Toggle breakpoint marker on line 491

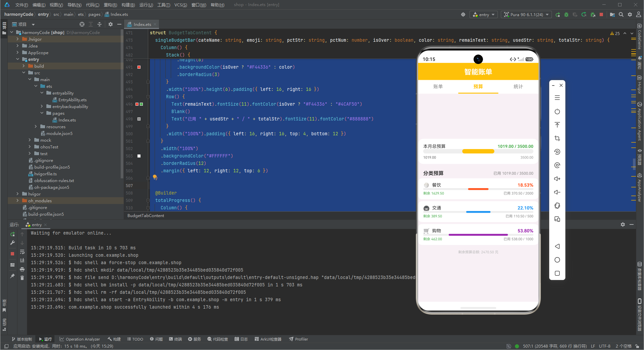(139, 67)
